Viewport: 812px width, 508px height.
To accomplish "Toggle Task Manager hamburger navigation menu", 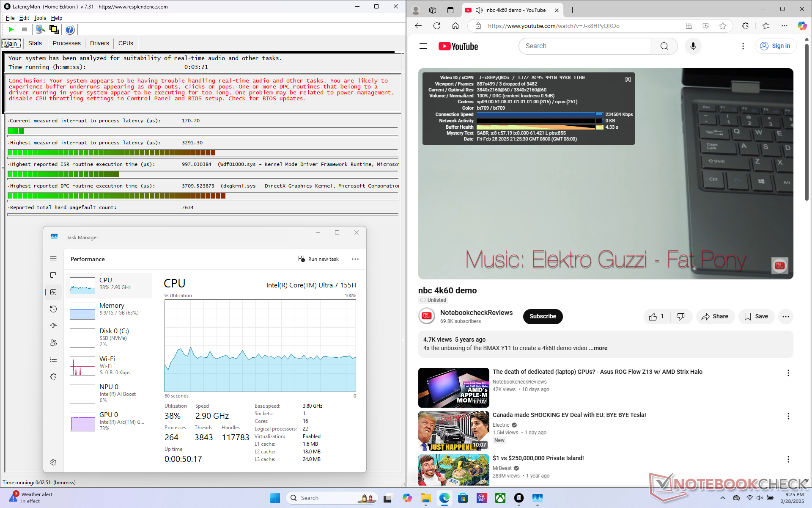I will 53,258.
